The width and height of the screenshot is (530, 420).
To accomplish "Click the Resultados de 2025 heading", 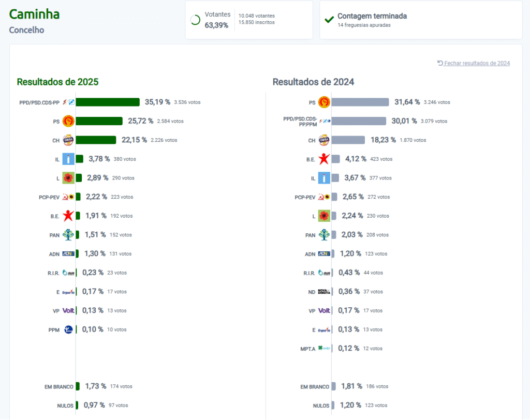I will pos(57,82).
